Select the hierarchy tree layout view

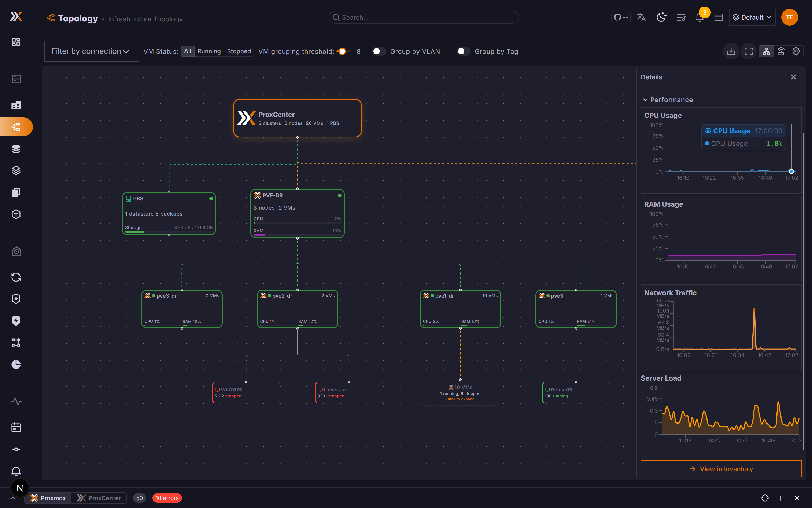click(766, 51)
